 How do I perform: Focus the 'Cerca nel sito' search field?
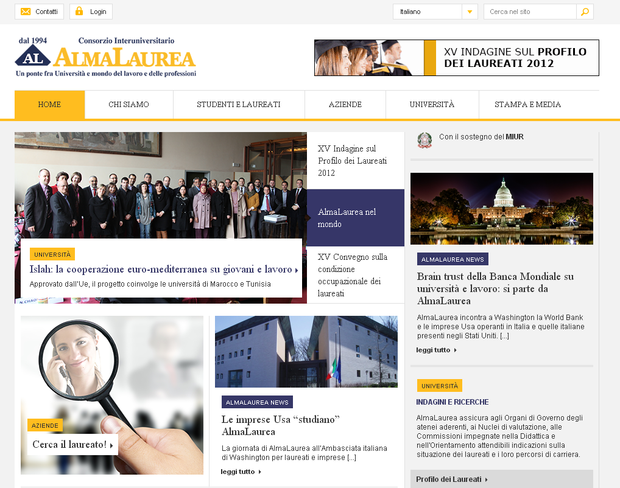point(530,11)
